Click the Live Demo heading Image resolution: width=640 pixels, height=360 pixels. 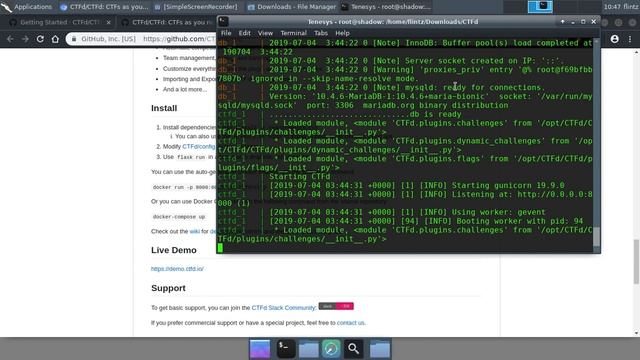pyautogui.click(x=174, y=250)
